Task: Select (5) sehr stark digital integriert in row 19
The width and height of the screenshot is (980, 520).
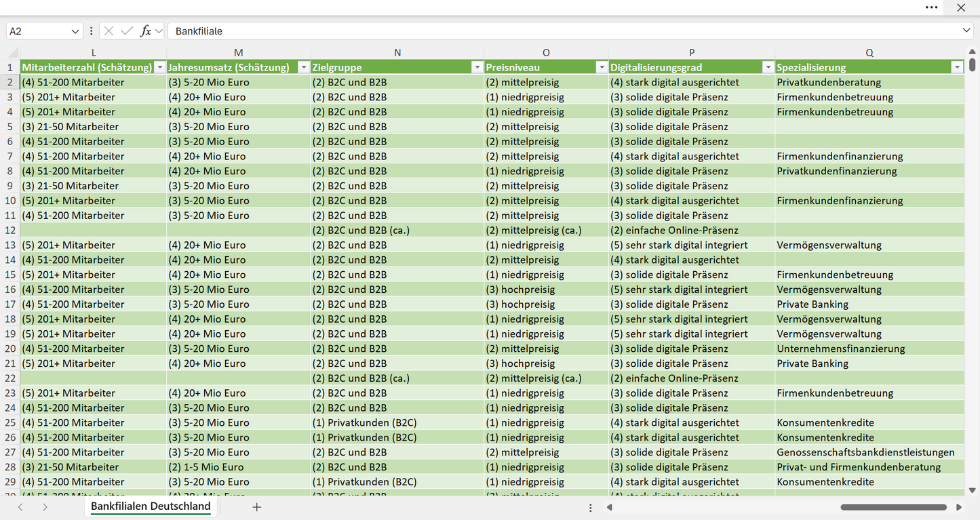Action: coord(692,334)
